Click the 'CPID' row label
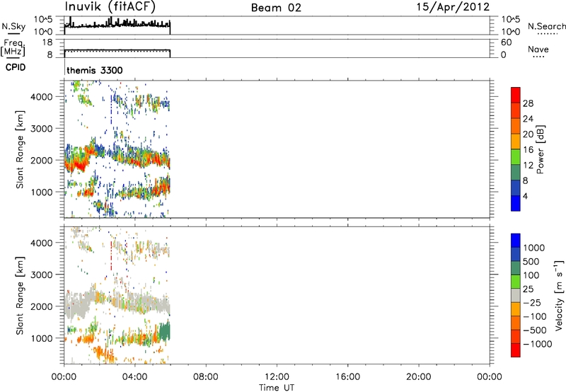566x392 pixels. (x=15, y=67)
